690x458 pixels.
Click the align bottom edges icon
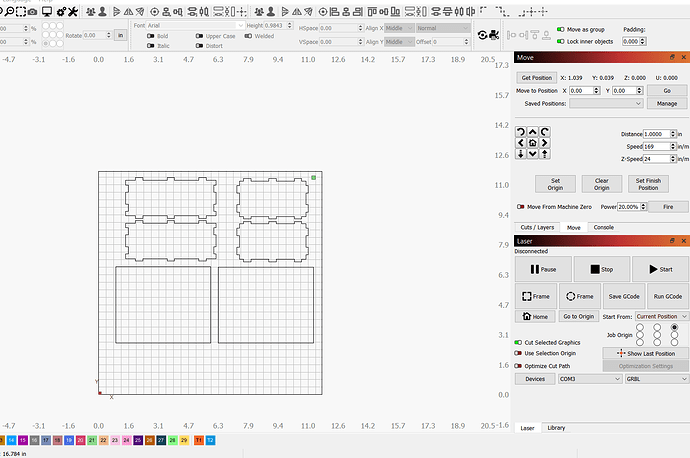[x=395, y=12]
